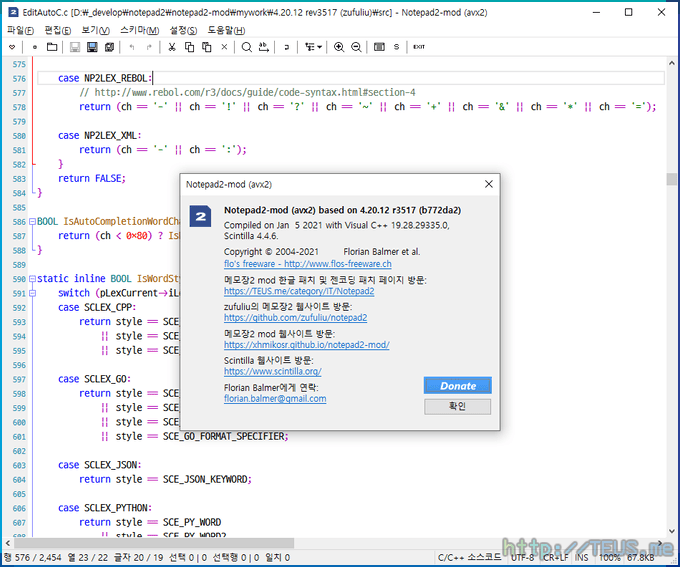Close the About dialog with X
Image resolution: width=680 pixels, height=567 pixels.
click(x=489, y=184)
